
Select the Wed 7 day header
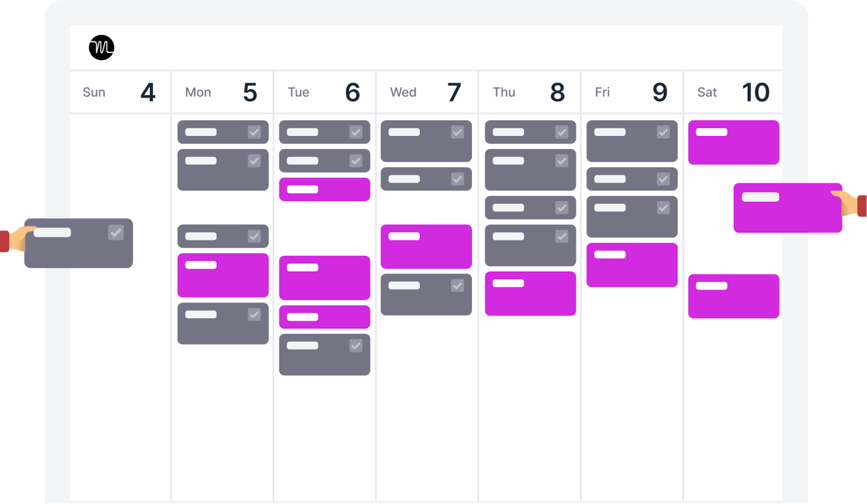tap(427, 92)
